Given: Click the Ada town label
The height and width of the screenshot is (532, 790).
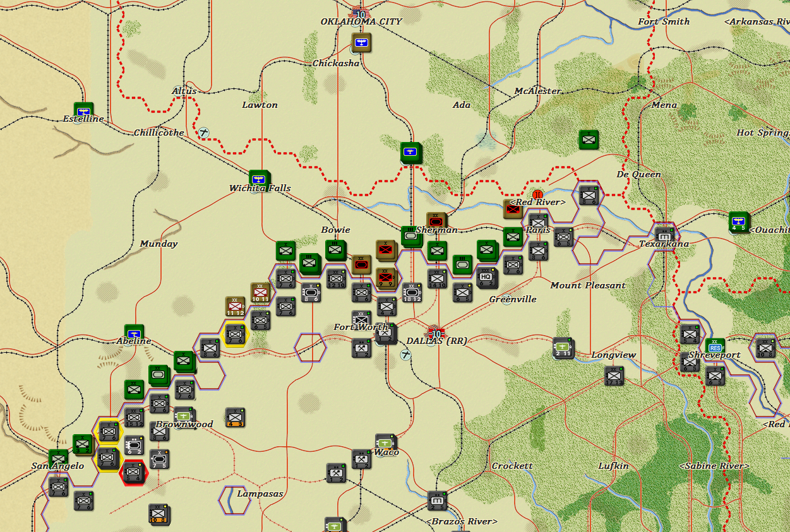Looking at the screenshot, I should pos(462,105).
